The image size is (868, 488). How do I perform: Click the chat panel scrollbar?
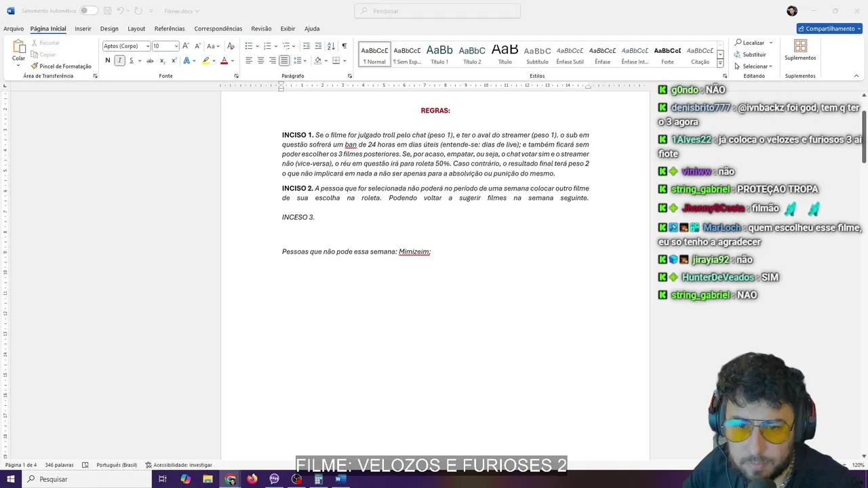pyautogui.click(x=864, y=136)
